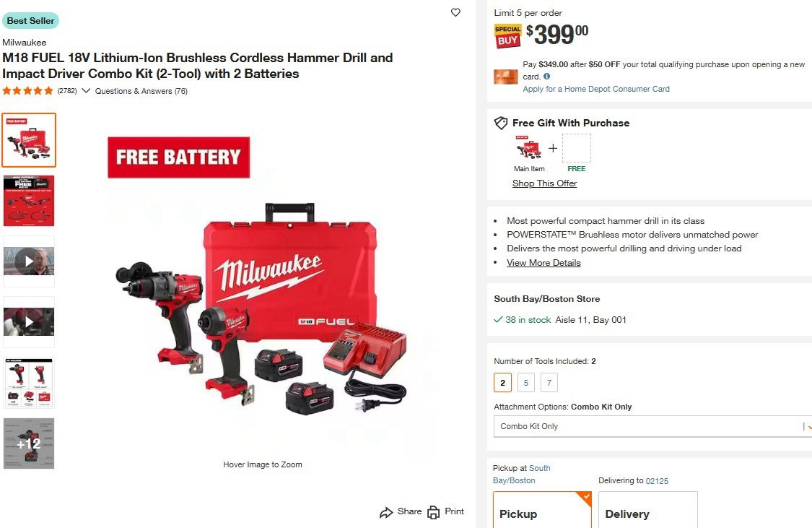This screenshot has height=528, width=812.
Task: Select the kit contents thumbnail image
Action: (x=29, y=383)
